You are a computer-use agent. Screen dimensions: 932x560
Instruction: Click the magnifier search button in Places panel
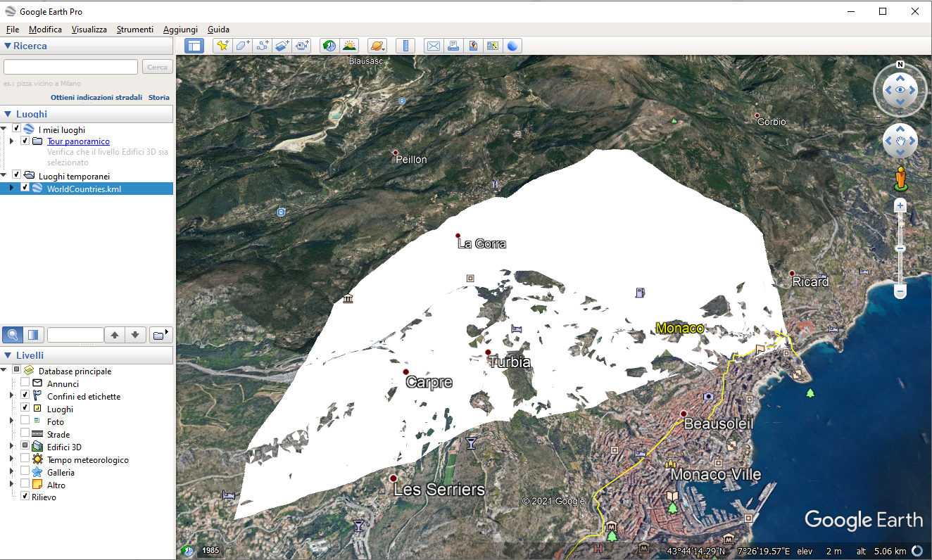pyautogui.click(x=13, y=334)
